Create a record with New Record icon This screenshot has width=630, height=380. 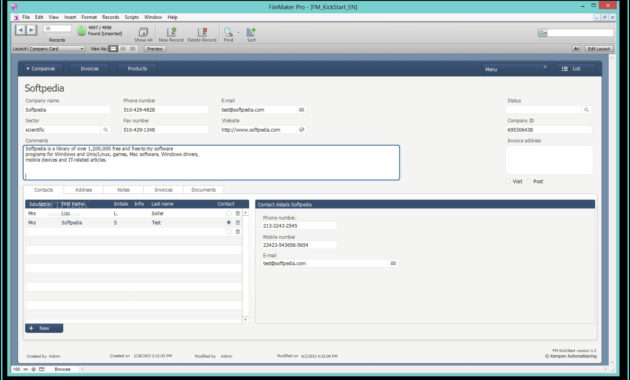click(172, 32)
